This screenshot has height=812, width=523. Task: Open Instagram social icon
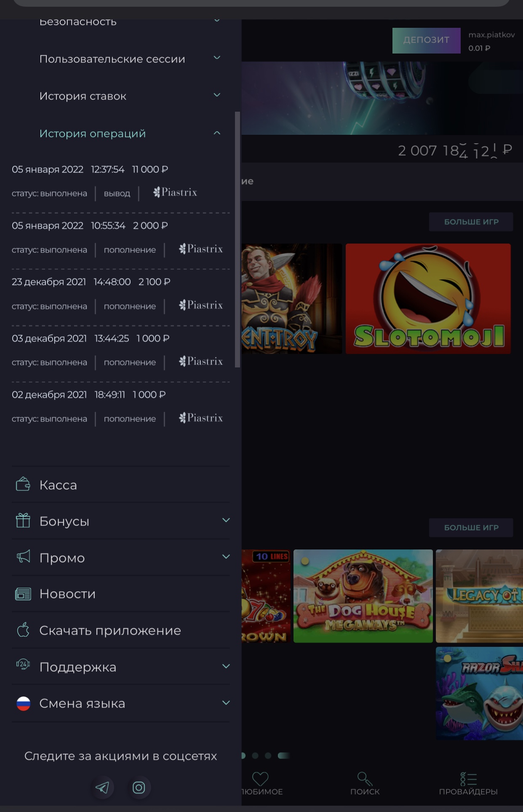[x=139, y=787]
